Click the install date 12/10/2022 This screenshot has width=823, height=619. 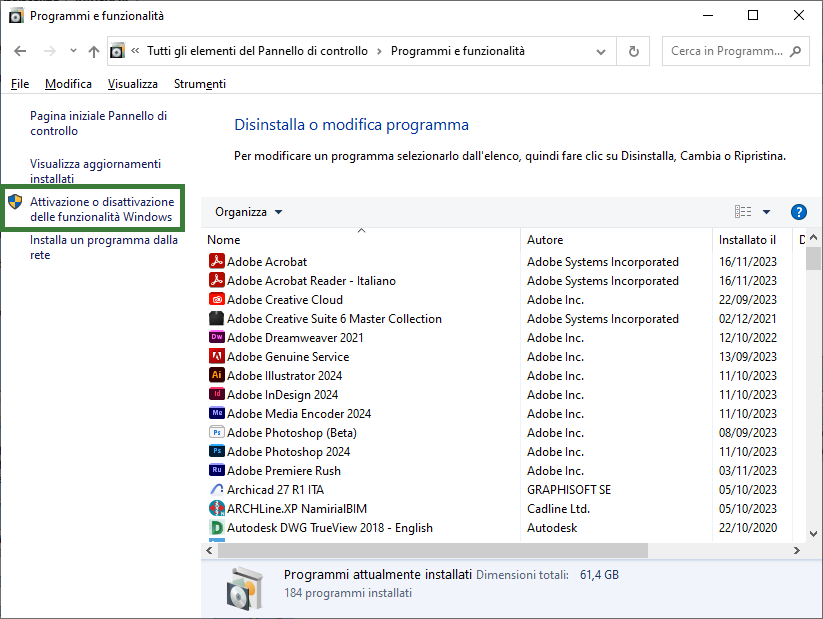748,338
